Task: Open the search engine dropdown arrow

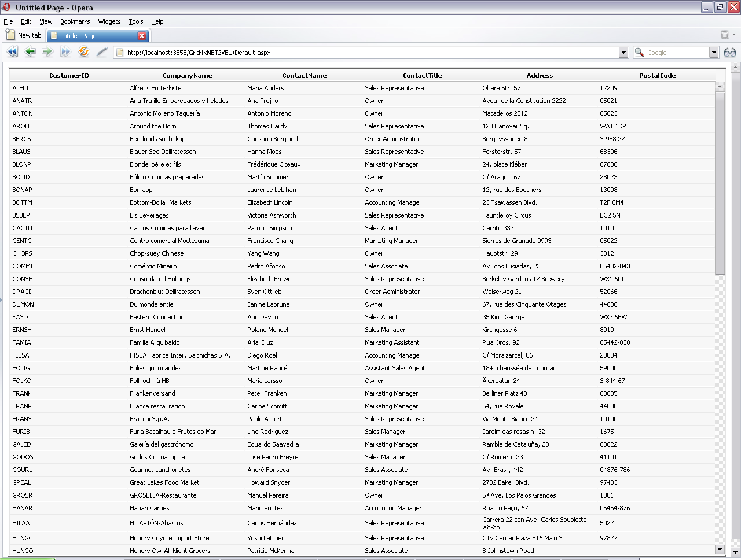Action: (x=714, y=53)
